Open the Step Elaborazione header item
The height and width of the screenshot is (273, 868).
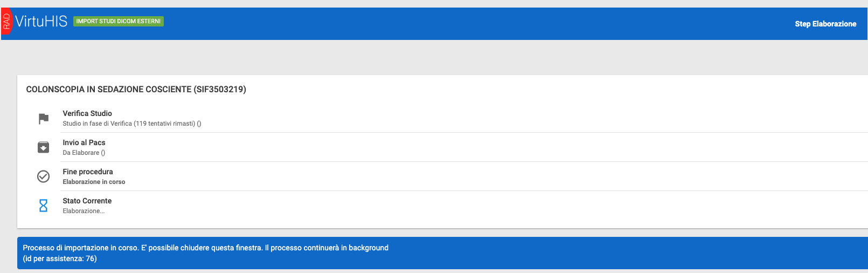pos(825,24)
